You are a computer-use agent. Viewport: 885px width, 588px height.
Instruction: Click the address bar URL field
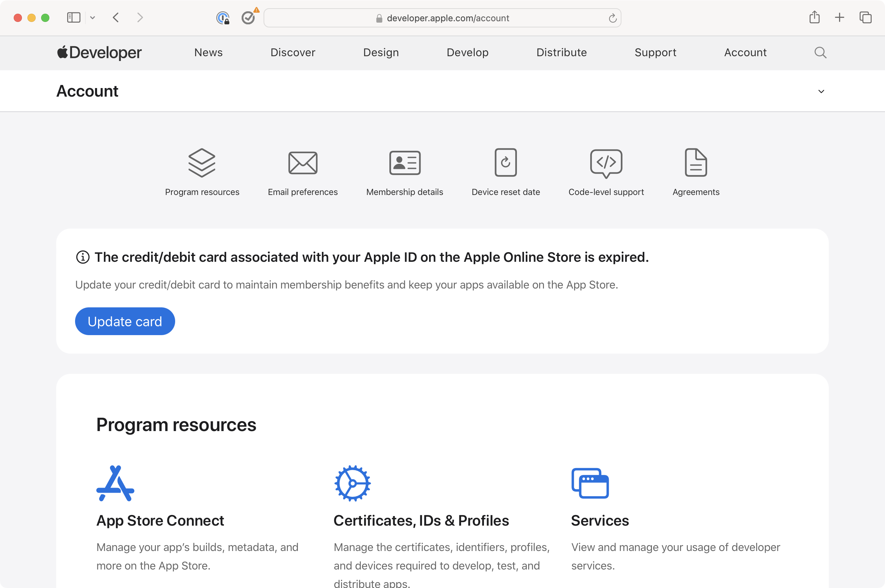click(x=442, y=18)
